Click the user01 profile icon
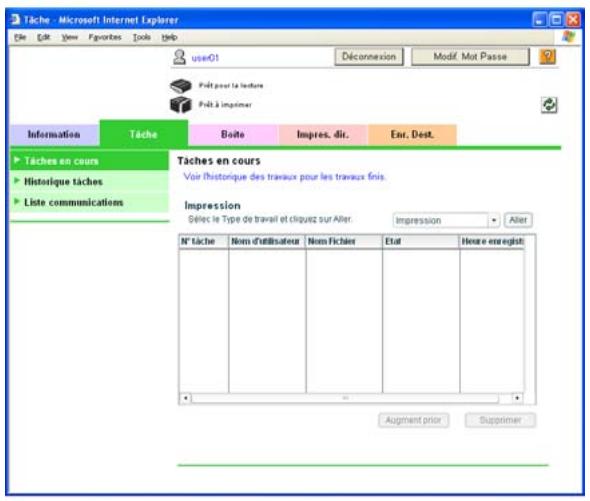 point(179,57)
